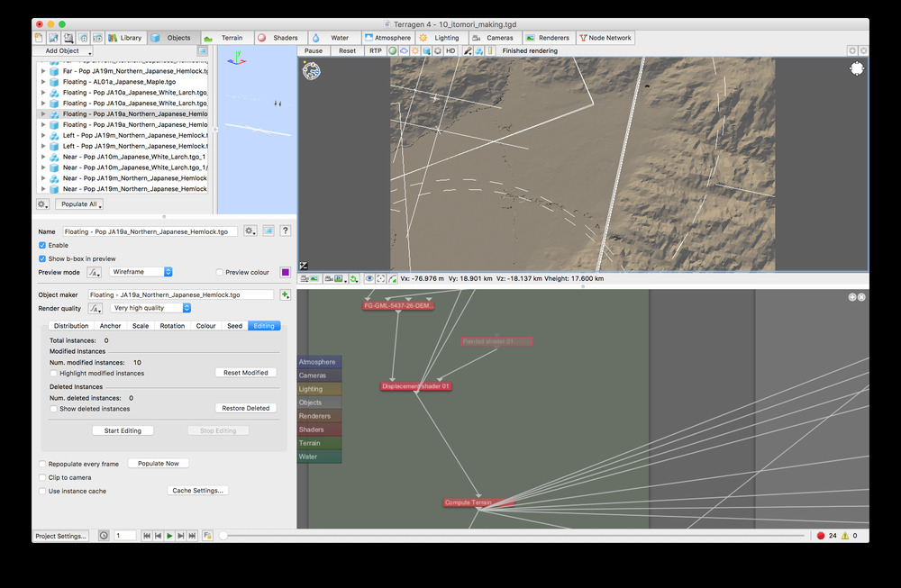
Task: Uncheck the Enable checkbox
Action: [42, 245]
